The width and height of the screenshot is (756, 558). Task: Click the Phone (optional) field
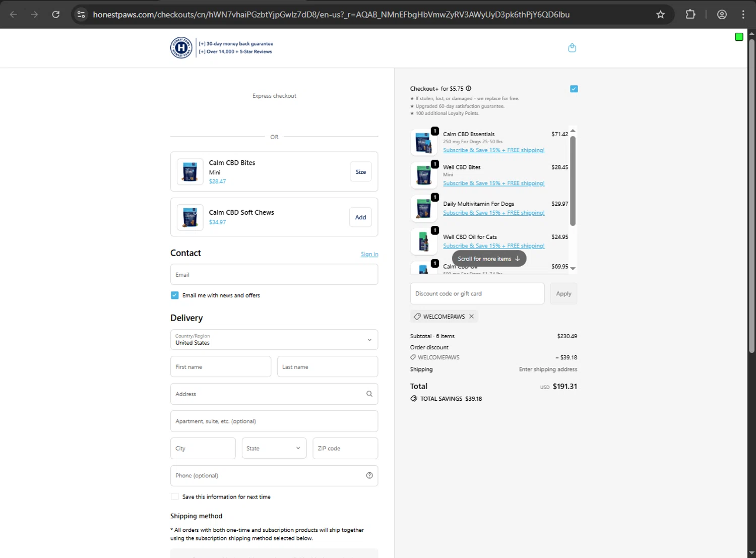274,475
